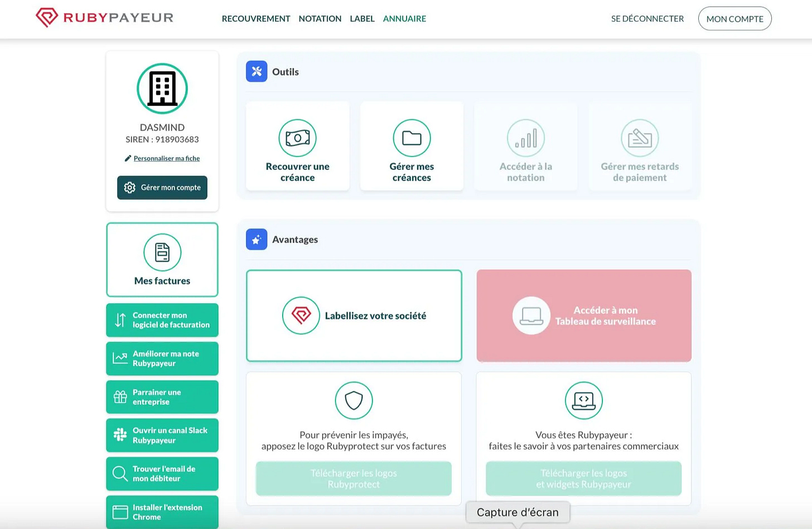
Task: Click the pencil icon beside Personnaliser ma fiche
Action: tap(128, 158)
